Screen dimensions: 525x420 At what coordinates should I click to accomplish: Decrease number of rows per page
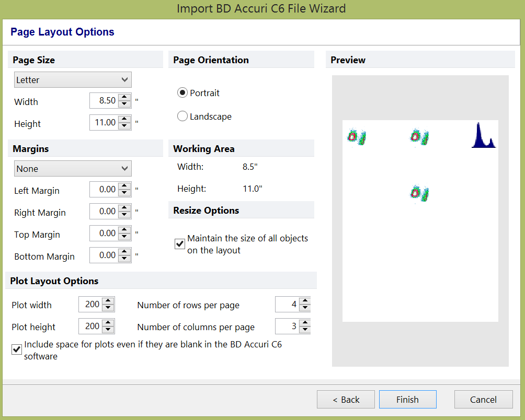click(305, 308)
